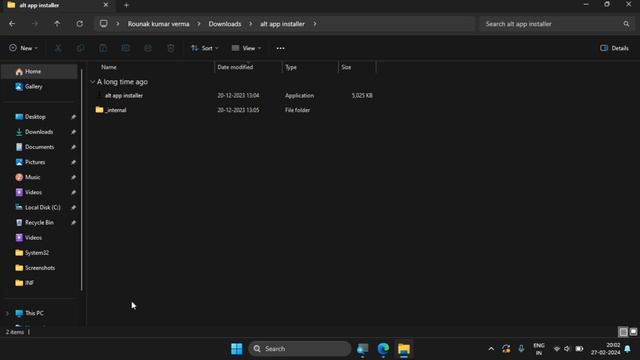This screenshot has height=360, width=640.
Task: Expand This PC in navigation pane
Action: 7,313
